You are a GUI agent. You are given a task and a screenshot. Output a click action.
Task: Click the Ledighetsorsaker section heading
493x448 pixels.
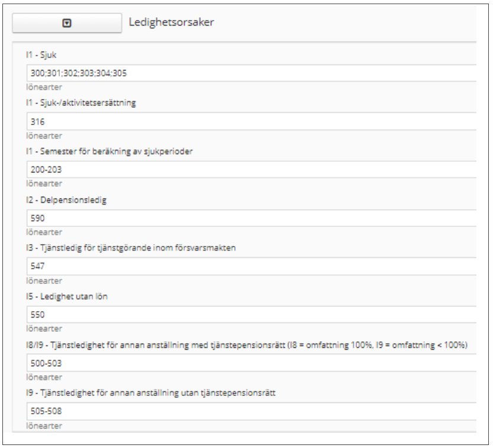coord(171,22)
